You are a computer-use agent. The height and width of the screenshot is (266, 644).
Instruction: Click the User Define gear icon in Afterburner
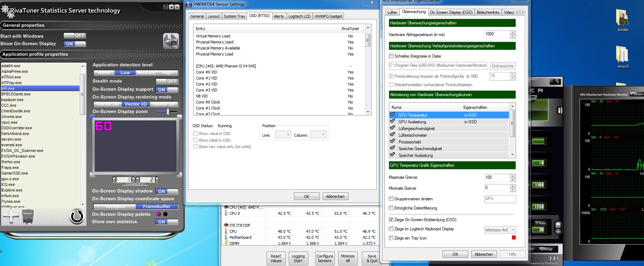558,226
